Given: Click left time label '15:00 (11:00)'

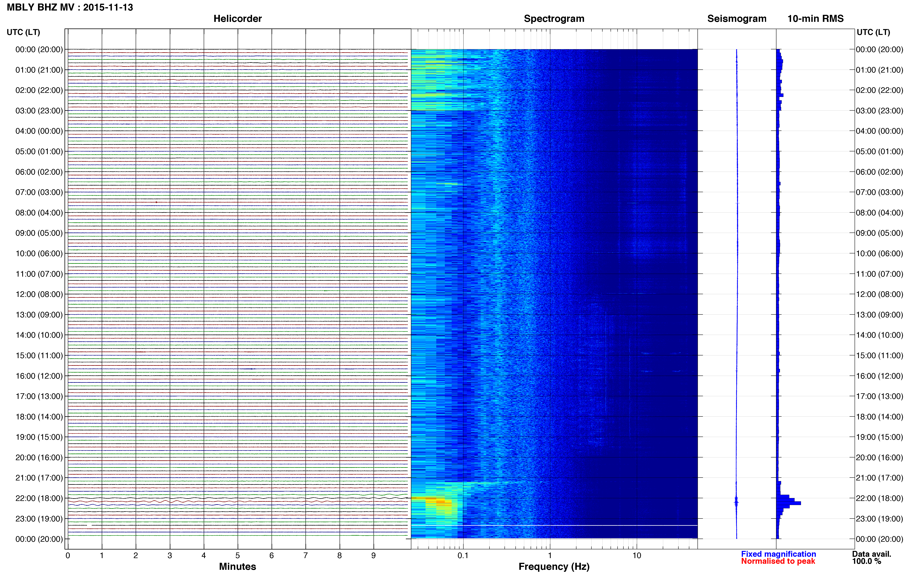Looking at the screenshot, I should (39, 355).
